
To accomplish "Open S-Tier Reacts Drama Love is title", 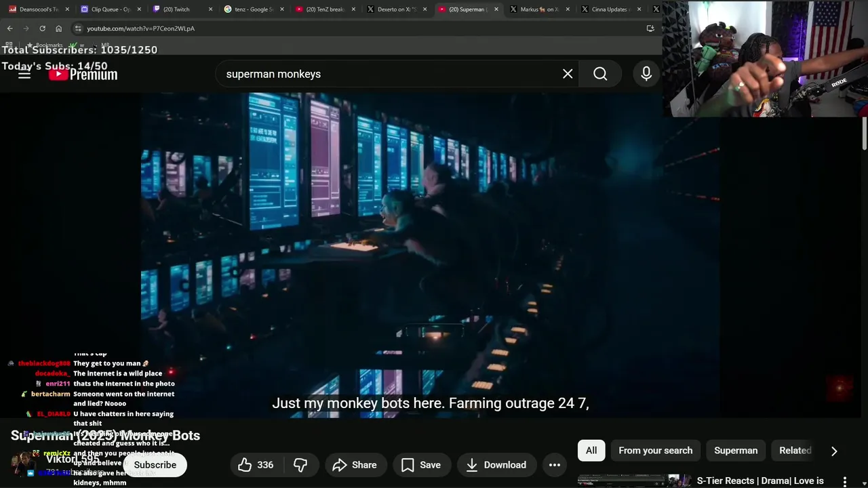I will (760, 481).
